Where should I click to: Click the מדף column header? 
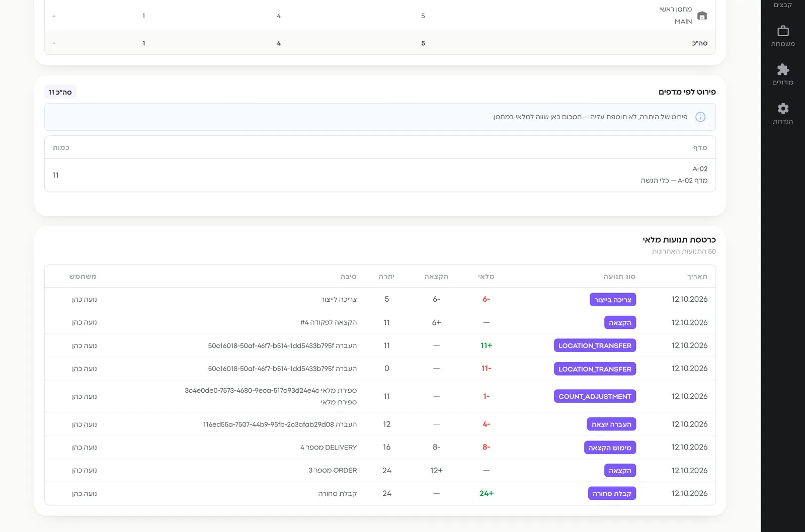coord(700,148)
